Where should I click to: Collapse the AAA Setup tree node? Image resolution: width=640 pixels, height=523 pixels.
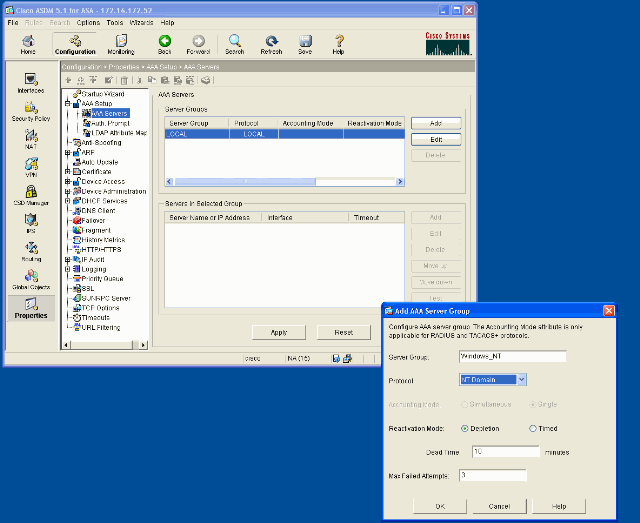[x=67, y=103]
